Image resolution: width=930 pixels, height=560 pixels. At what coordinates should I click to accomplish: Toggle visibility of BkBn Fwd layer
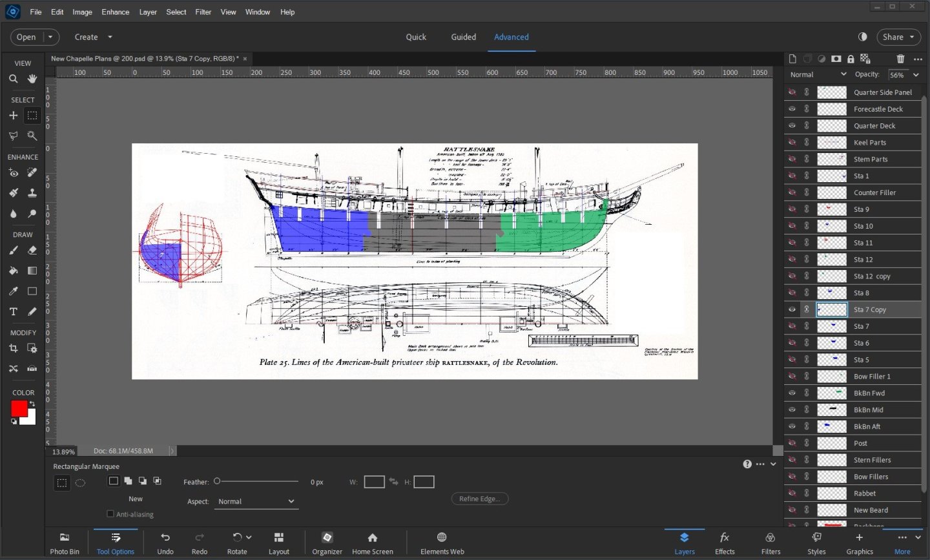(792, 393)
